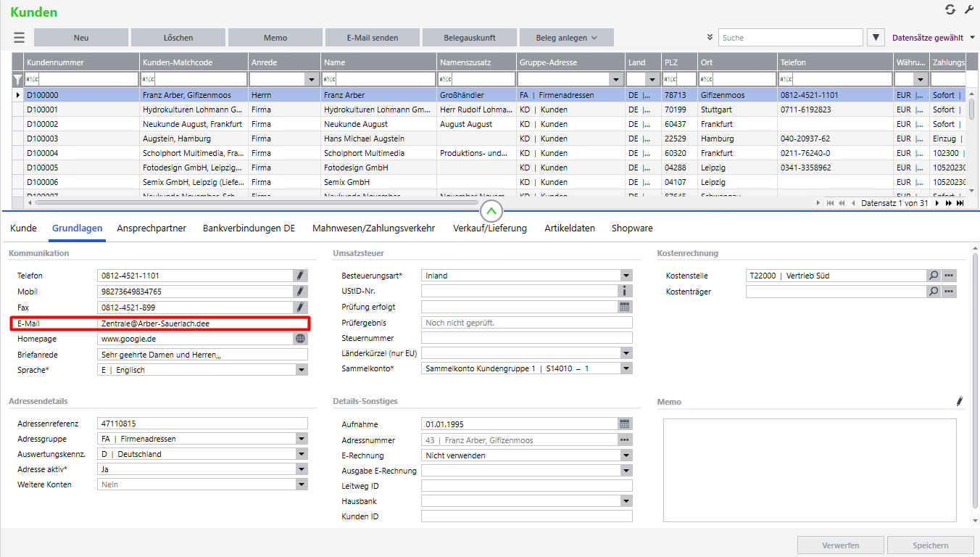
Task: Collapse grid with green chevron circle
Action: (x=491, y=212)
